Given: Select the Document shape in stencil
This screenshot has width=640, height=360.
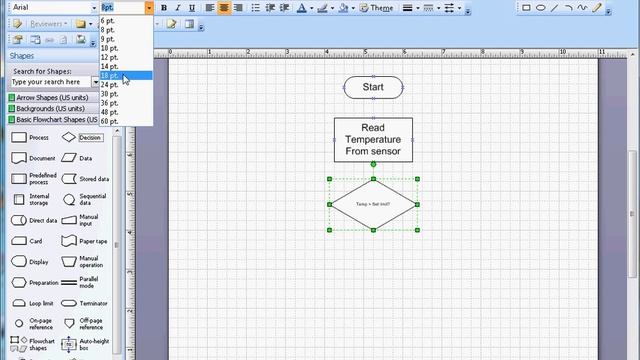Looking at the screenshot, I should point(33,158).
